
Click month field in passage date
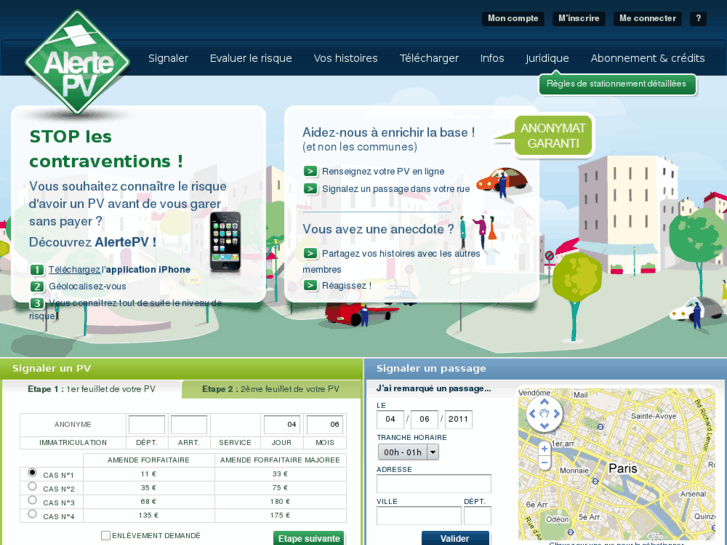tap(424, 419)
